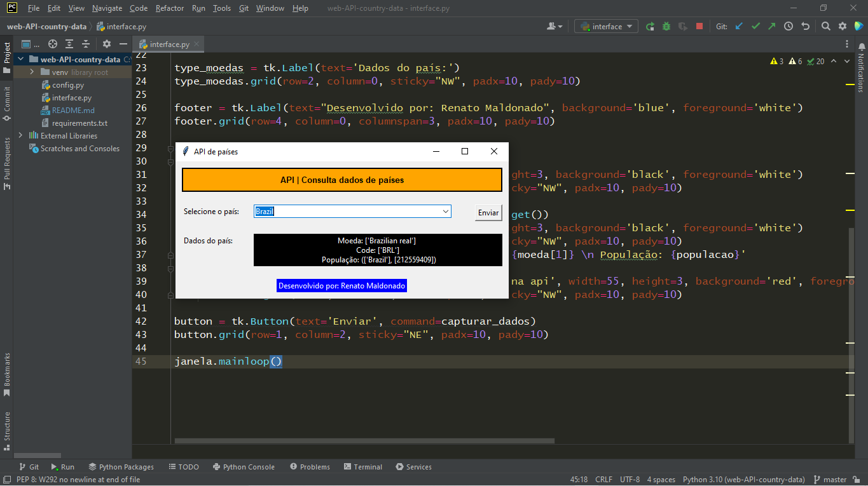The image size is (868, 486).
Task: Open the Project view selector dropdown
Action: tap(31, 44)
